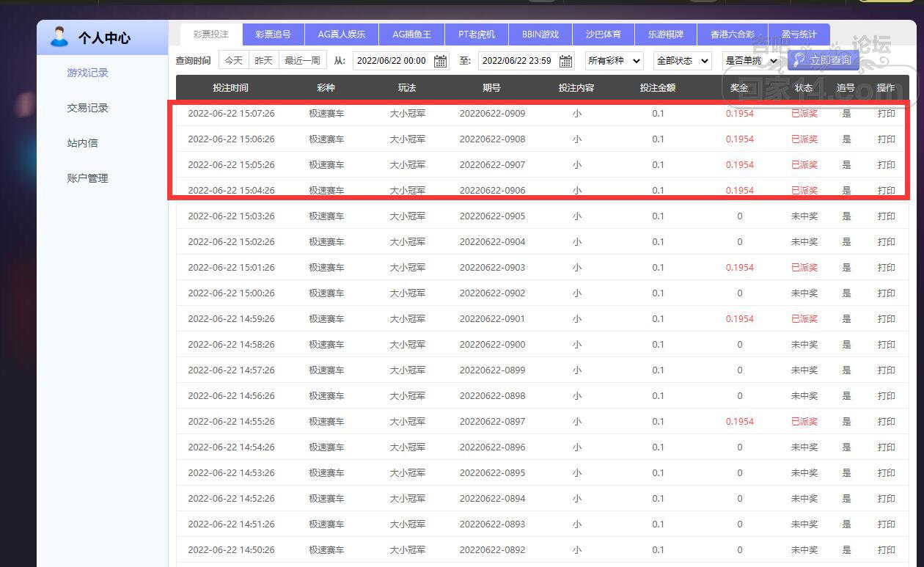Open the 盈亏统计 tab
This screenshot has width=924, height=567.
coord(799,34)
